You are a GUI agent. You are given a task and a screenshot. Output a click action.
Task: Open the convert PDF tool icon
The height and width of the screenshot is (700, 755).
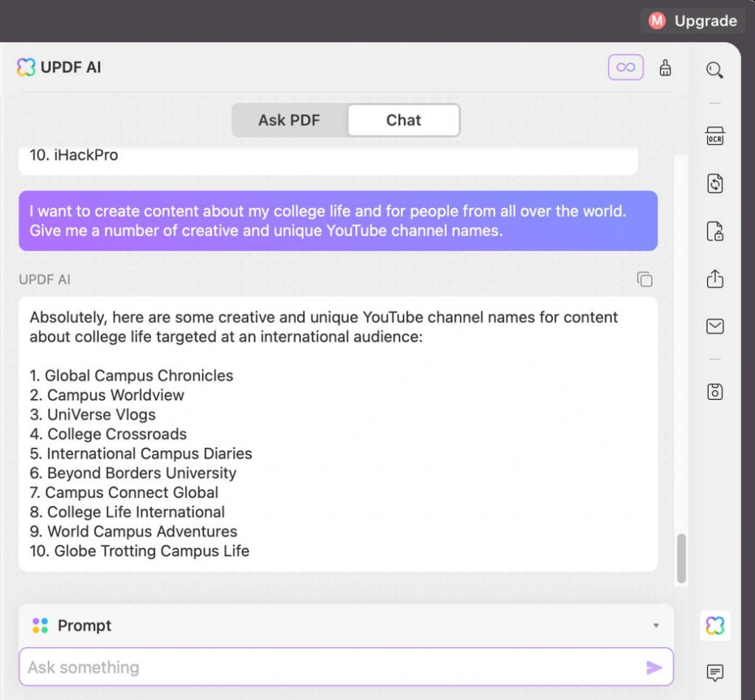(715, 184)
